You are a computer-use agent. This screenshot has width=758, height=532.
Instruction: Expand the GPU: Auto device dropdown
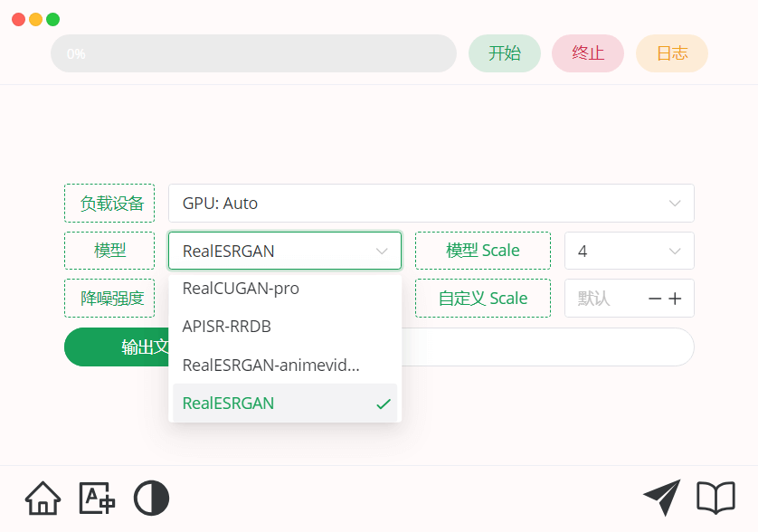click(431, 204)
